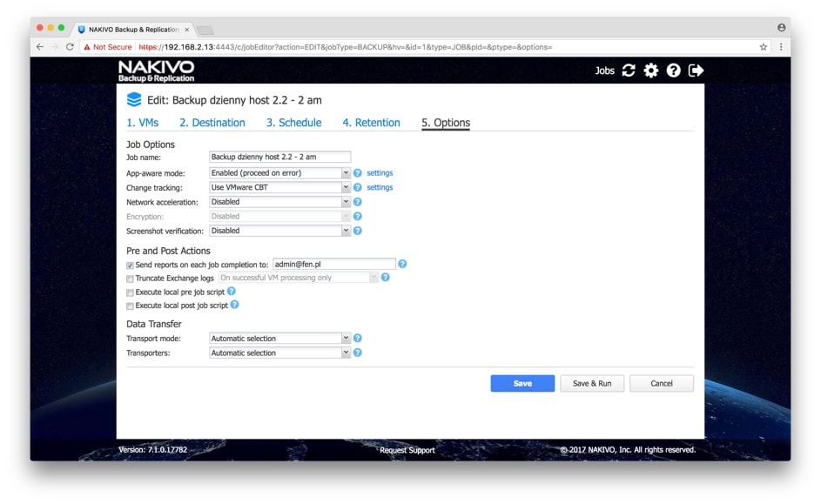
Task: Click the version text 7.1.0.17782
Action: [152, 449]
